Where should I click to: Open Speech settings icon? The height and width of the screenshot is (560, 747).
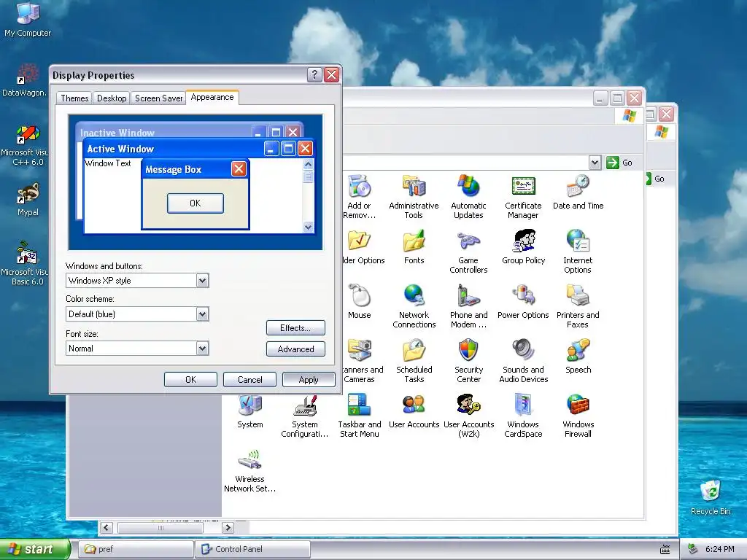pos(578,350)
